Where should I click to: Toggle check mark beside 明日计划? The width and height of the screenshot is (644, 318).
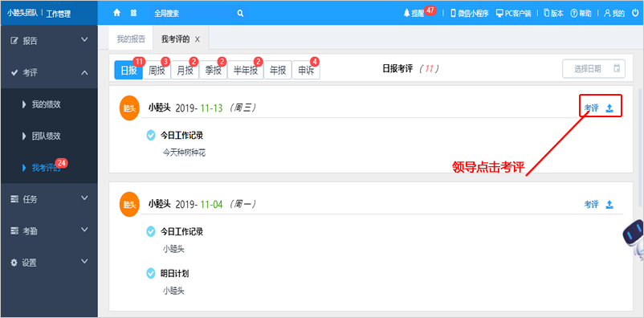(151, 274)
